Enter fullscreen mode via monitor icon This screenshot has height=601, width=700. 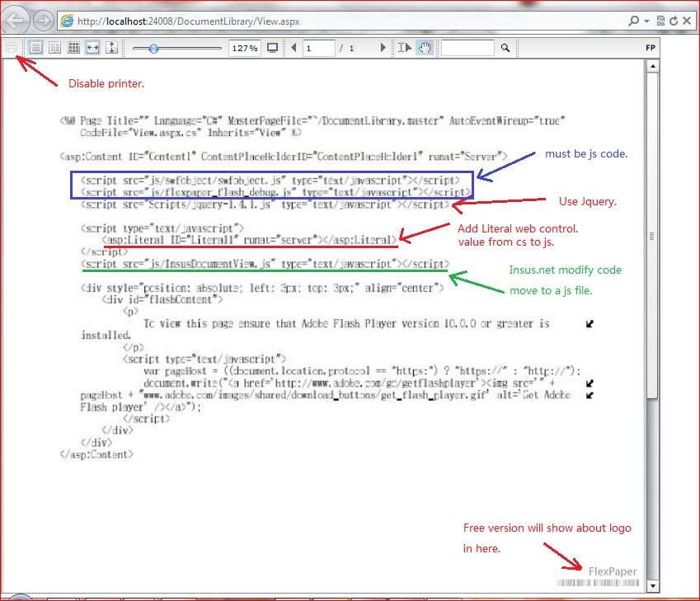[x=272, y=47]
